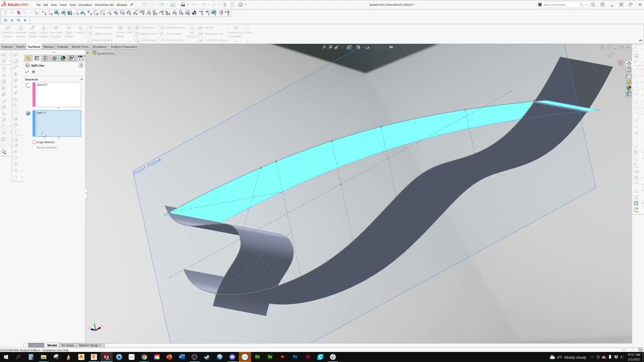
Task: Switch to 3D Views bottom tab
Action: coord(67,345)
